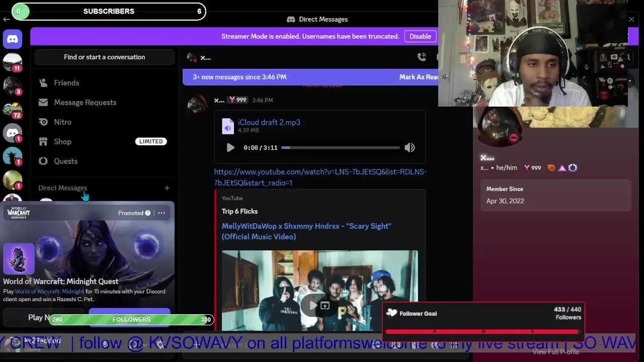Open the promoted quest more options menu
Viewport: 644px width, 362px height.
pyautogui.click(x=162, y=213)
